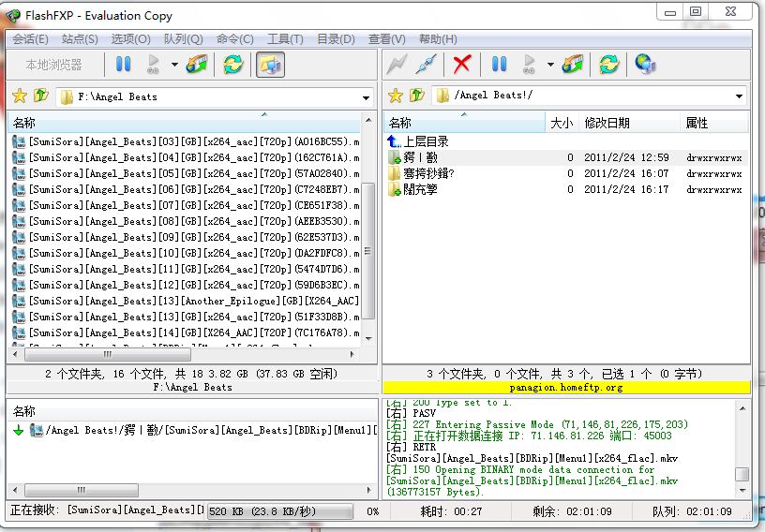Open local bookmarks star icon
The height and width of the screenshot is (532, 765).
click(20, 96)
